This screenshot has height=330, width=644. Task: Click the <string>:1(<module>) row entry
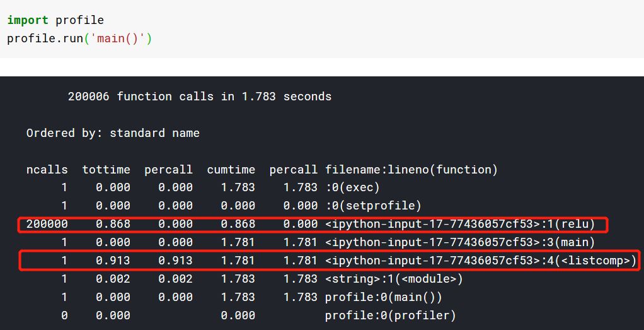pyautogui.click(x=394, y=279)
